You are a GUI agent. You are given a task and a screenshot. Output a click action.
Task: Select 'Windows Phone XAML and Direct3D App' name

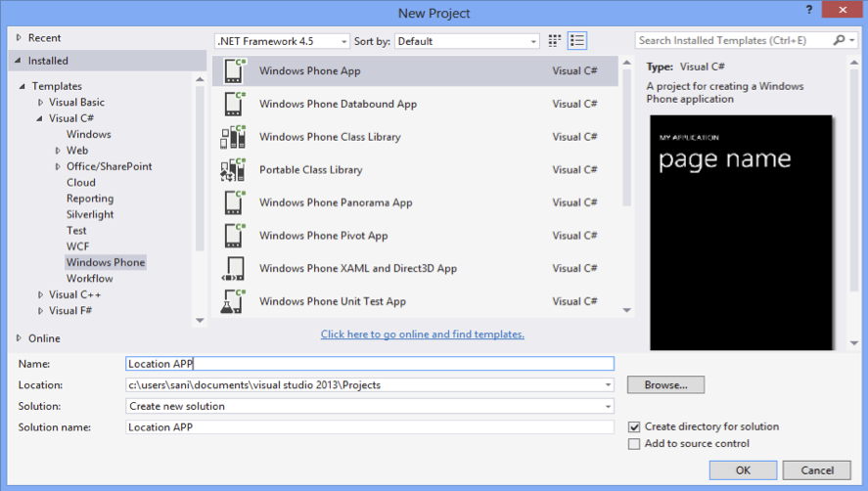point(357,268)
